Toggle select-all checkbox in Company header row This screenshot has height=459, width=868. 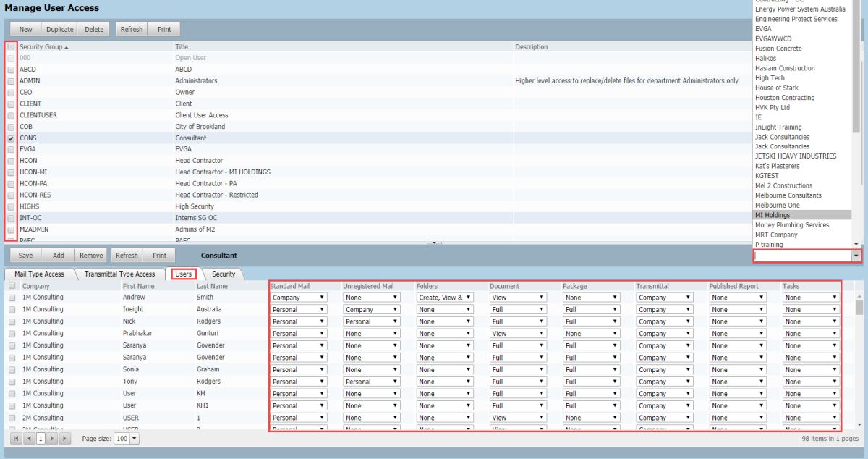click(x=11, y=286)
